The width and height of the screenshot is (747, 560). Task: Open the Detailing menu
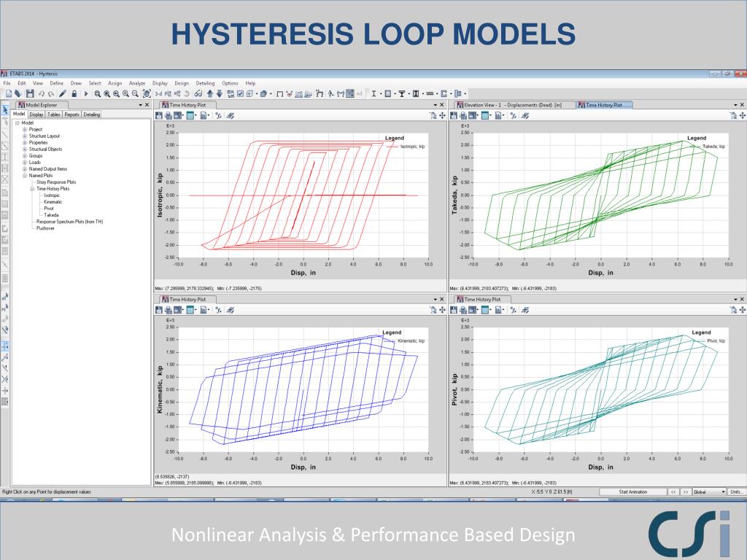pos(205,83)
